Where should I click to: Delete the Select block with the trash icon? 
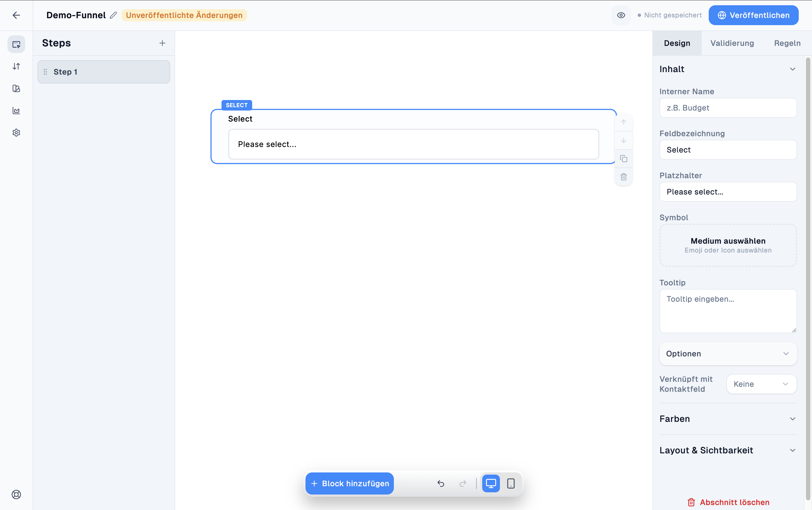tap(624, 177)
